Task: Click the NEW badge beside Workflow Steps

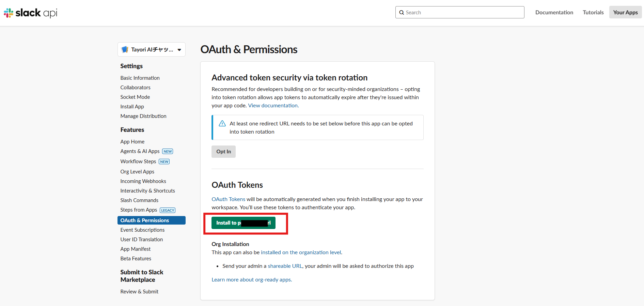Action: 164,162
